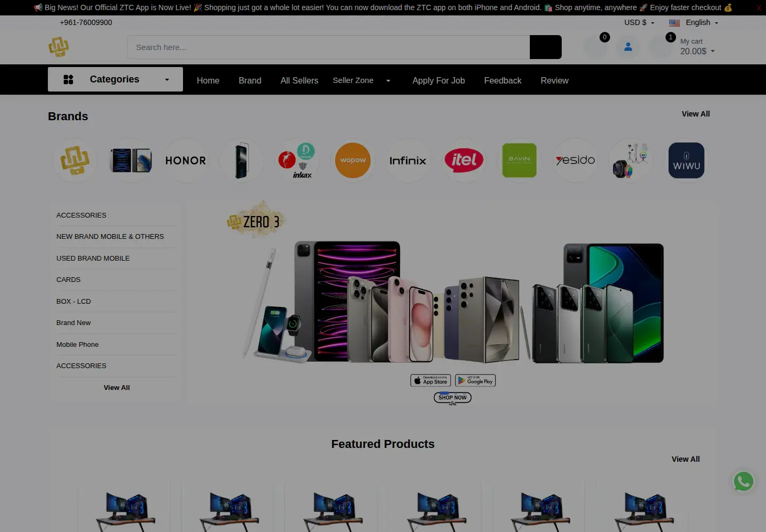Open NEW BRAND MOBILE & OTHERS category
The width and height of the screenshot is (766, 532).
(110, 236)
